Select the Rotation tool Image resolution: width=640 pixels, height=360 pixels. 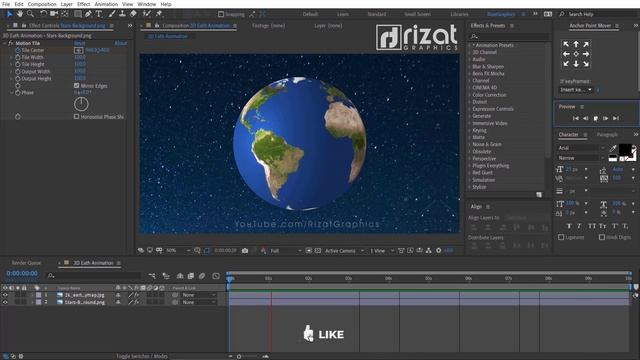tap(43, 14)
